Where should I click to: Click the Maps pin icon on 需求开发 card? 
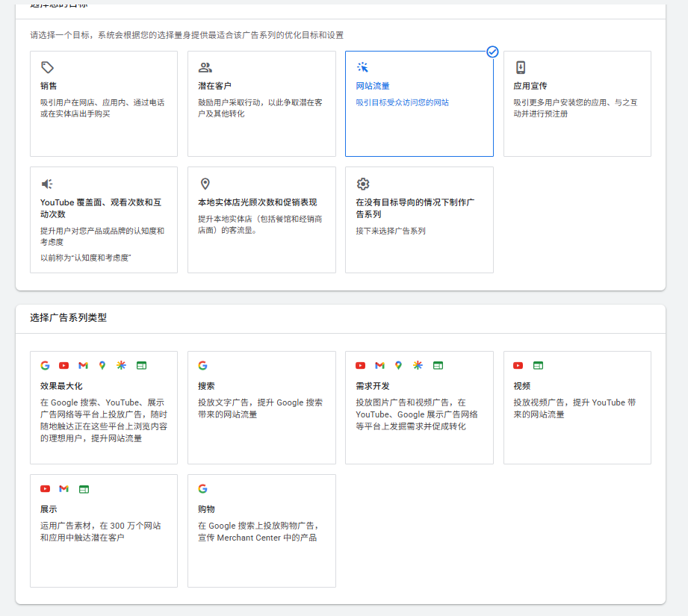click(x=398, y=365)
